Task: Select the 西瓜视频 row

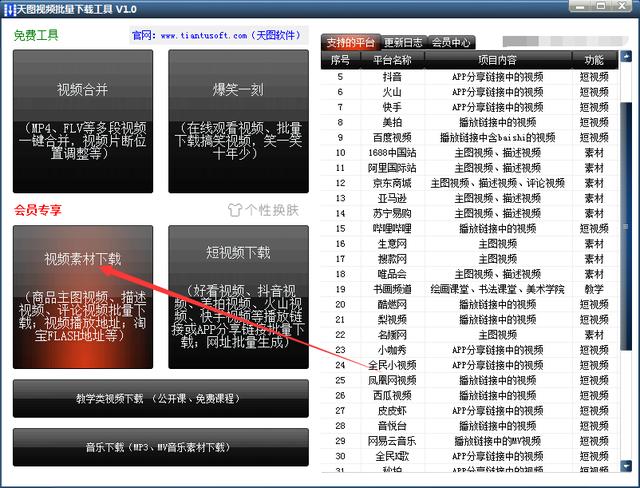Action: point(470,395)
